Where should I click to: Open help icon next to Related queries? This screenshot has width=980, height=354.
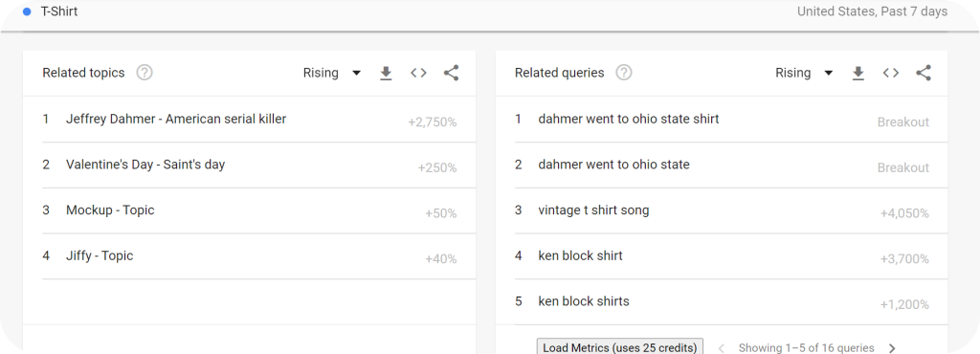pyautogui.click(x=624, y=73)
